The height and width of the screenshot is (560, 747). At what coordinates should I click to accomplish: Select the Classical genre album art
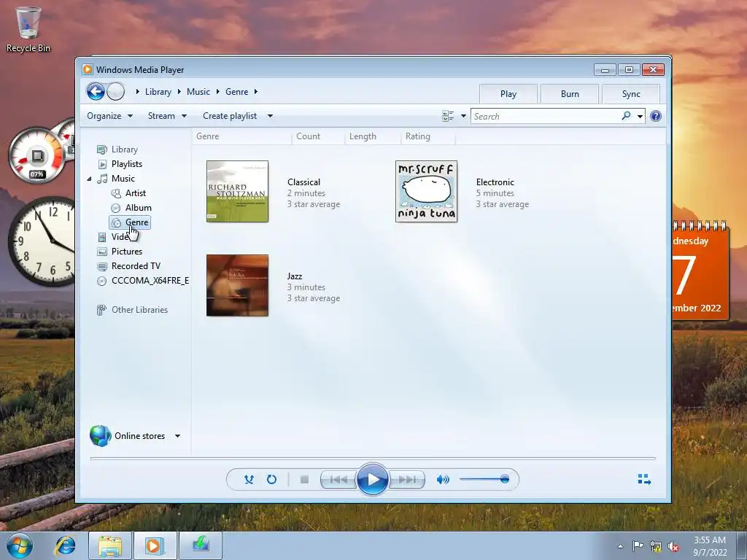click(x=237, y=192)
